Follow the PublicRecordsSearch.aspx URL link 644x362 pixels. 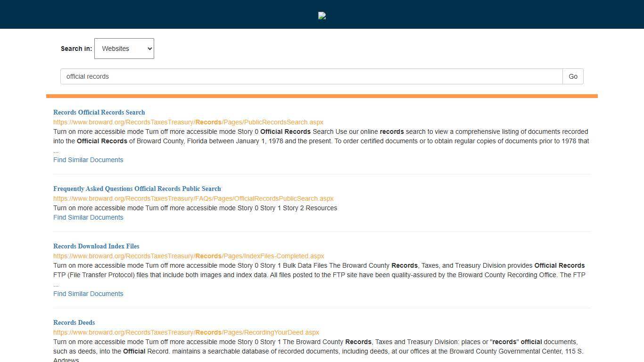tap(188, 122)
